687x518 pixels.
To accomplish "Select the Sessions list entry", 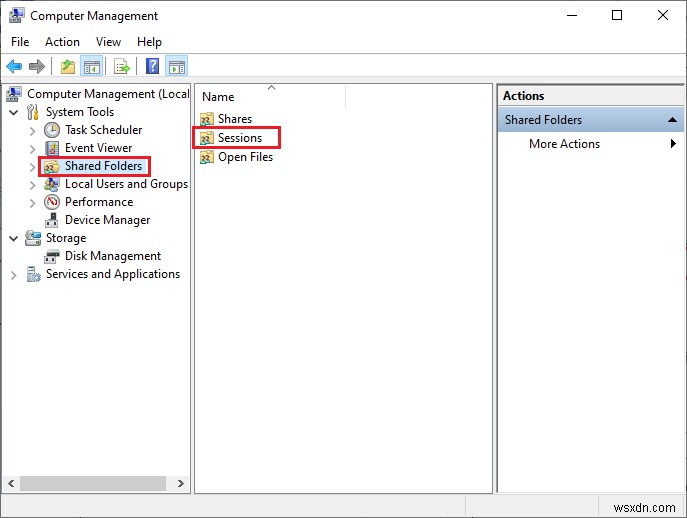I will (240, 138).
